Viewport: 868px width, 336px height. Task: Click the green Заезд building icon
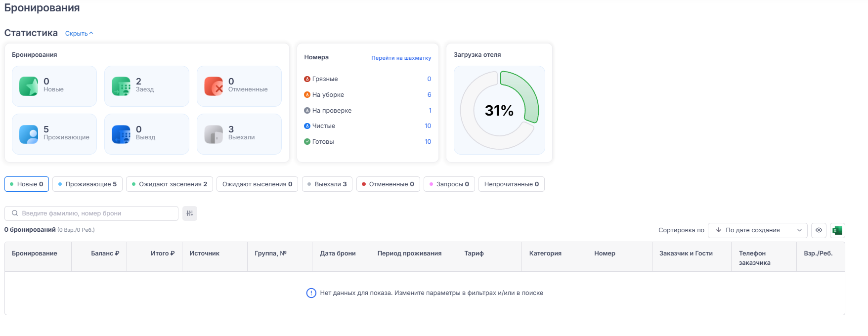(121, 86)
